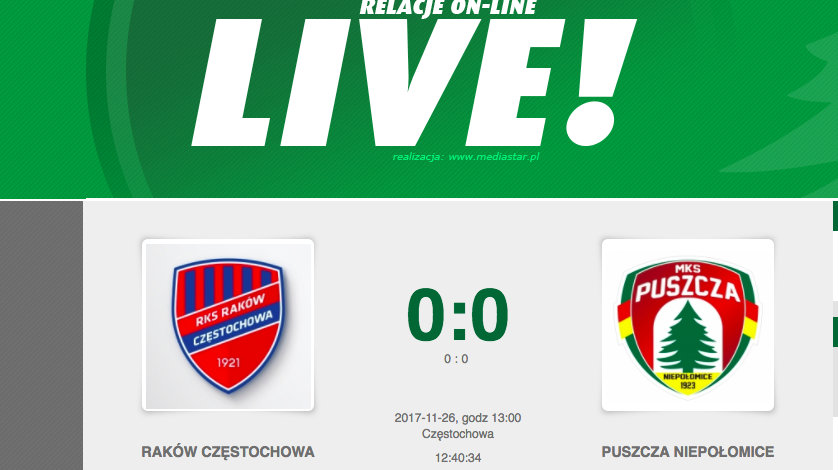Screen dimensions: 838x470
Task: Open the www.mediastar.pl link
Action: [494, 157]
